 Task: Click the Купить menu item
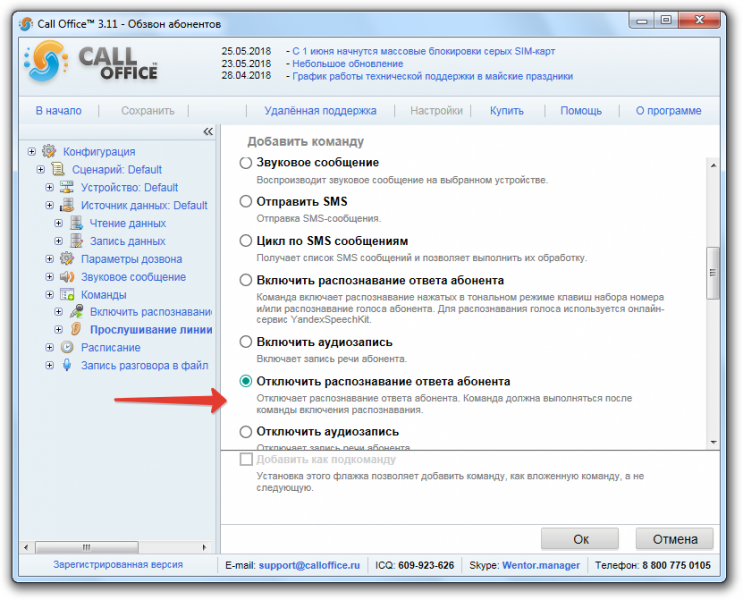(507, 110)
